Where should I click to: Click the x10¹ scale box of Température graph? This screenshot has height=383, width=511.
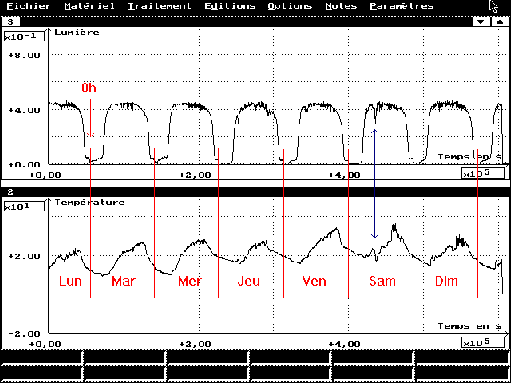tap(24, 206)
